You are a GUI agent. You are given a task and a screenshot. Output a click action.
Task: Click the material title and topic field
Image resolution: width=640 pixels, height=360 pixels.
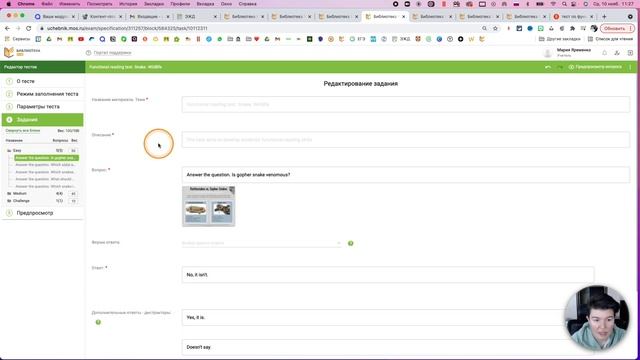(406, 104)
